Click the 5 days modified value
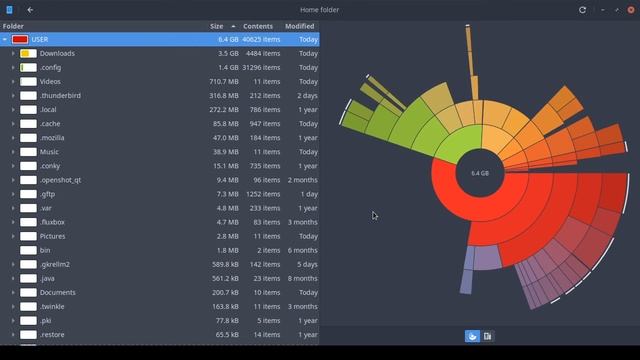The width and height of the screenshot is (640, 360). coord(307,264)
